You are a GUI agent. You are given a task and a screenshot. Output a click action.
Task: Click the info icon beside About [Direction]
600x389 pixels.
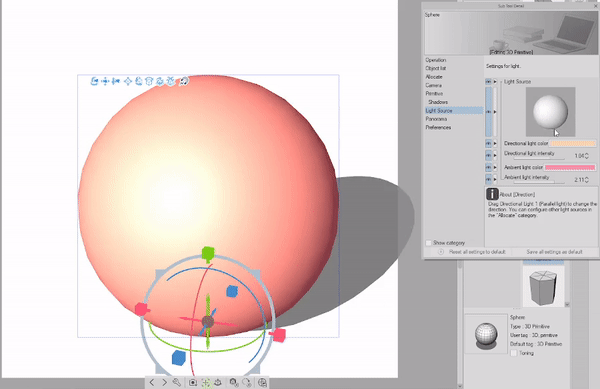click(492, 194)
